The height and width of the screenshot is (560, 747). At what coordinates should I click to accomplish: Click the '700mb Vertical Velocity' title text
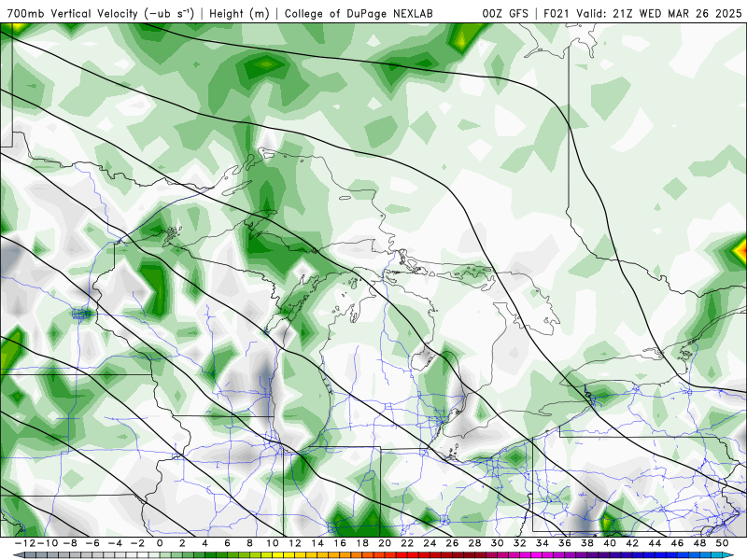tap(73, 14)
